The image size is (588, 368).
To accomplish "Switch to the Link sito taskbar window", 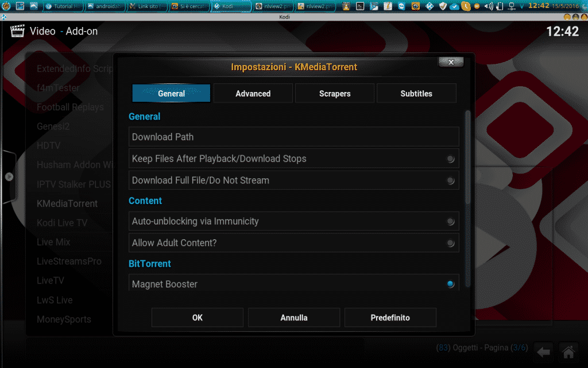I will pos(148,6).
